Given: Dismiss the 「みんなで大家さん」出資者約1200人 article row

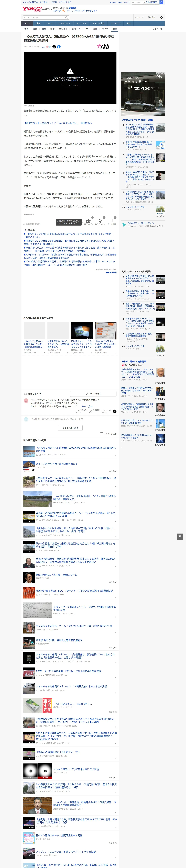Looking at the screenshot, I should click(x=116, y=456).
